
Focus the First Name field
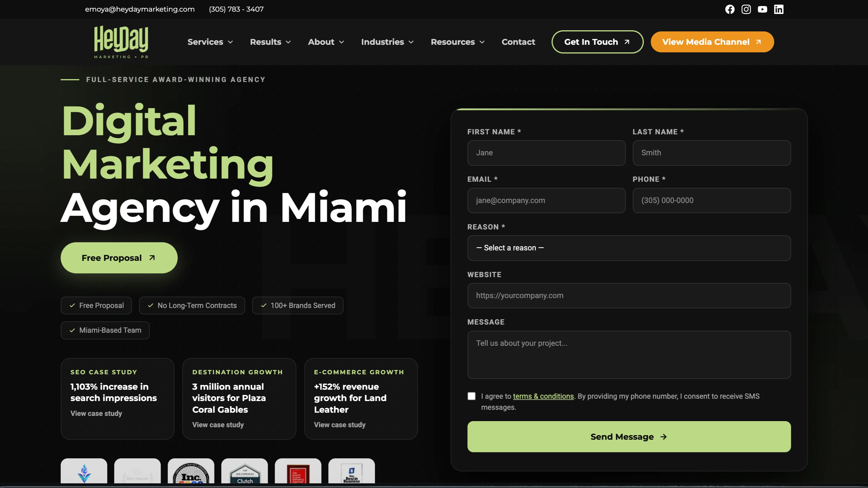pyautogui.click(x=546, y=153)
